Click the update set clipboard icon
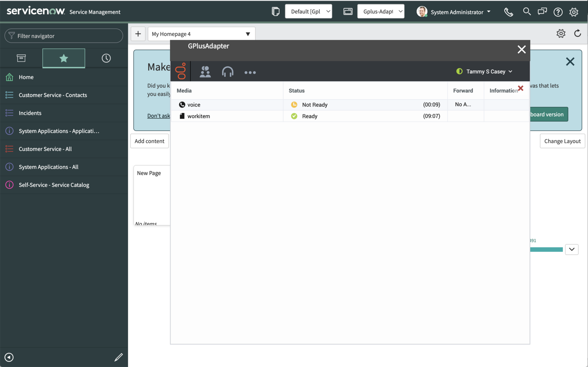The width and height of the screenshot is (588, 367). coord(275,11)
